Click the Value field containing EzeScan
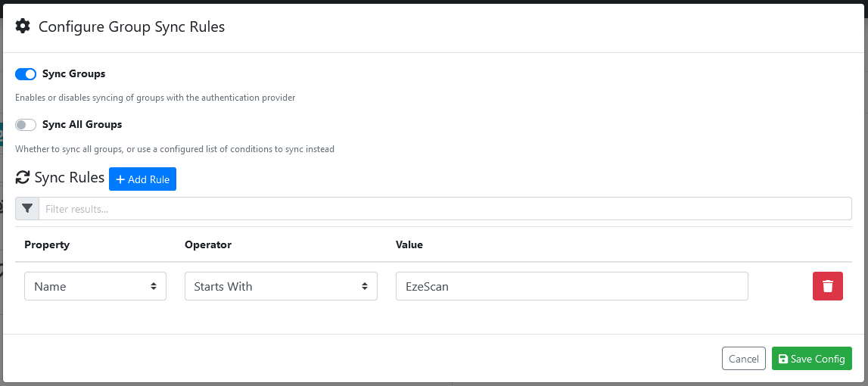The width and height of the screenshot is (868, 386). (x=571, y=287)
